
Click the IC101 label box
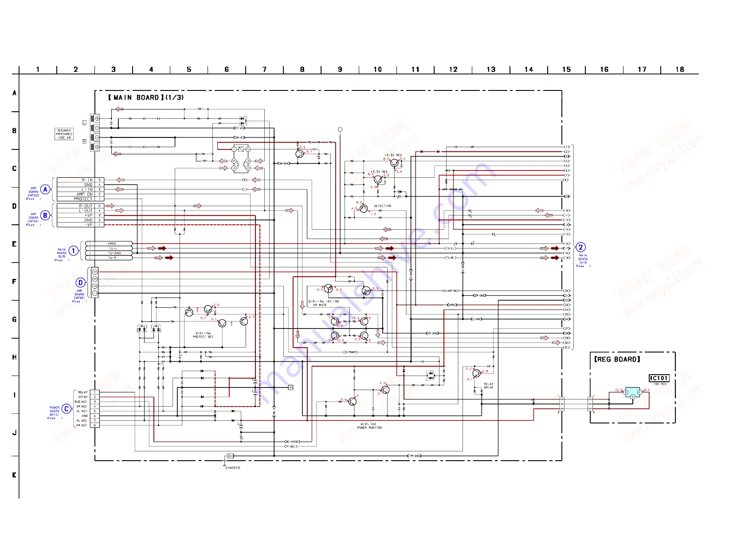(x=659, y=378)
